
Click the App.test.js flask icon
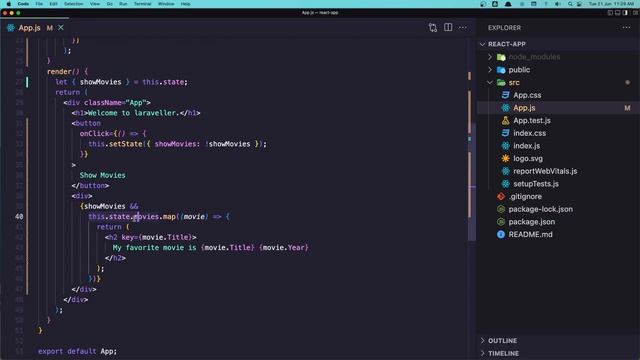coord(506,120)
